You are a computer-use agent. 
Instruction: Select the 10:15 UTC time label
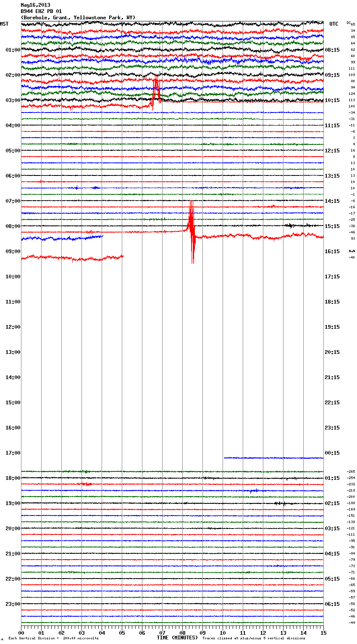tap(332, 100)
